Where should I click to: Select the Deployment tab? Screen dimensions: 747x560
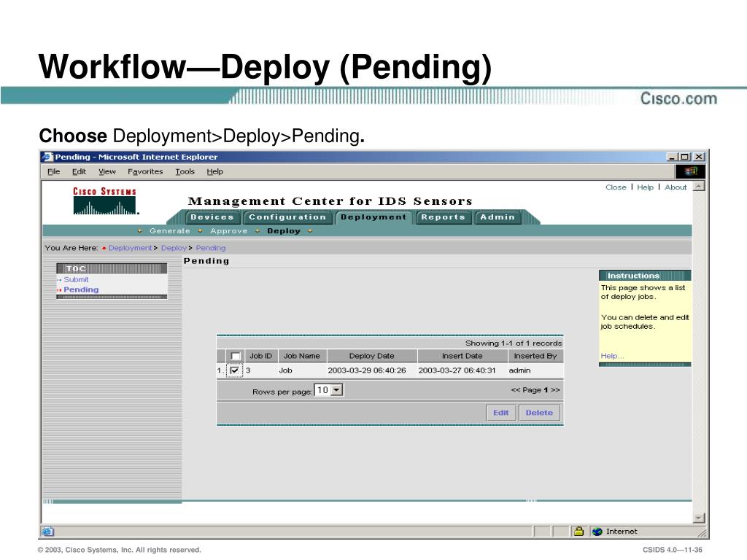point(373,217)
